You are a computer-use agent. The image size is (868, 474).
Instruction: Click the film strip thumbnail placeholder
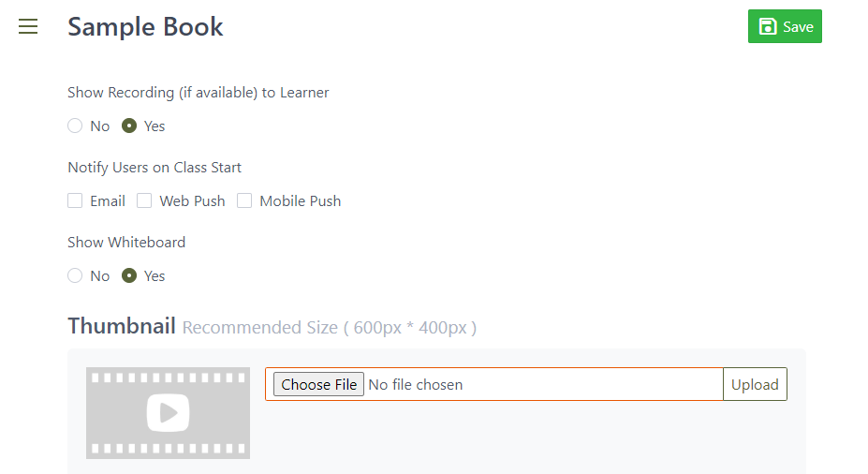tap(168, 412)
